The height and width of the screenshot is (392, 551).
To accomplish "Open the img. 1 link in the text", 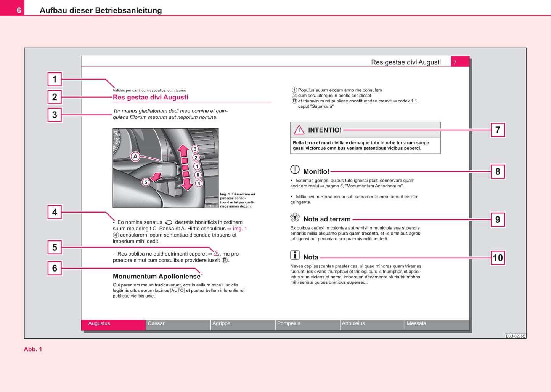I will 240,228.
